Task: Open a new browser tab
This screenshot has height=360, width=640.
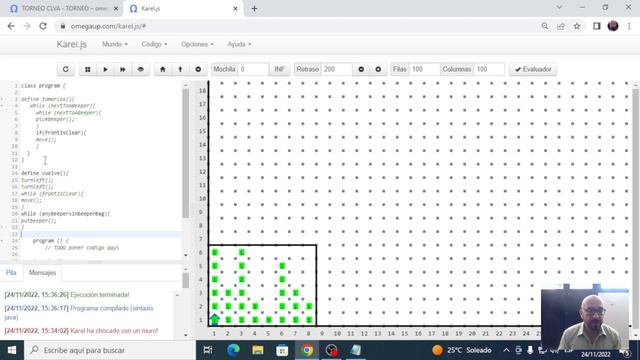Action: (254, 9)
